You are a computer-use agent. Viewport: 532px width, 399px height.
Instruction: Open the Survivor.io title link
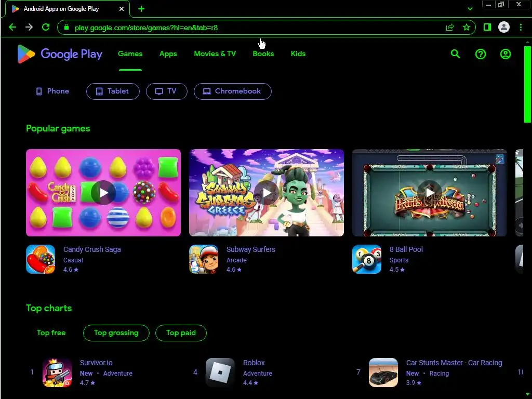coord(96,363)
